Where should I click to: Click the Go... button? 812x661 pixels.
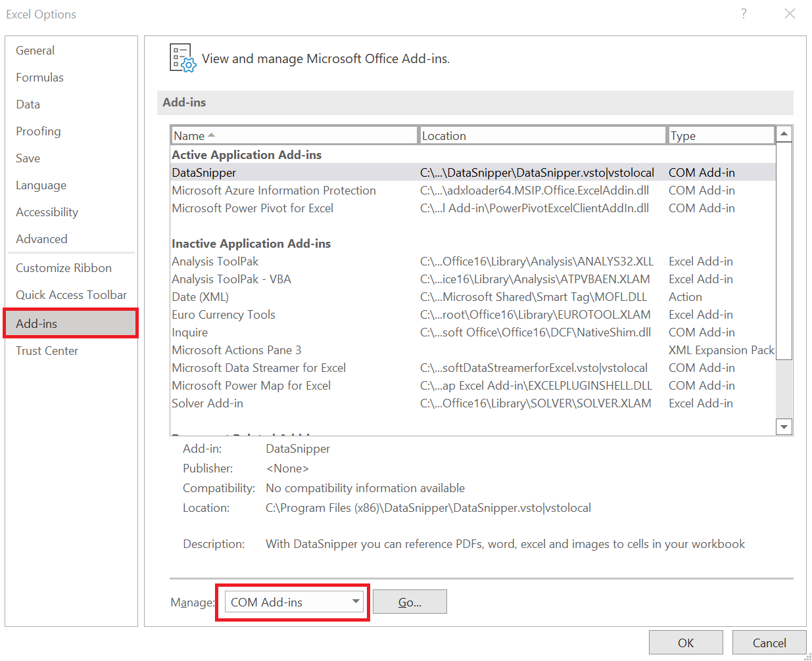click(x=410, y=602)
